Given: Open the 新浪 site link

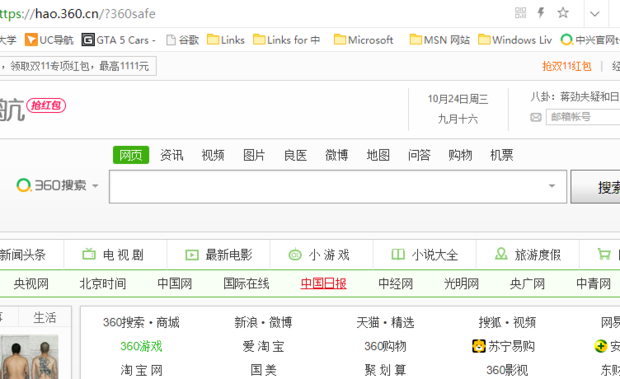Looking at the screenshot, I should (x=246, y=322).
